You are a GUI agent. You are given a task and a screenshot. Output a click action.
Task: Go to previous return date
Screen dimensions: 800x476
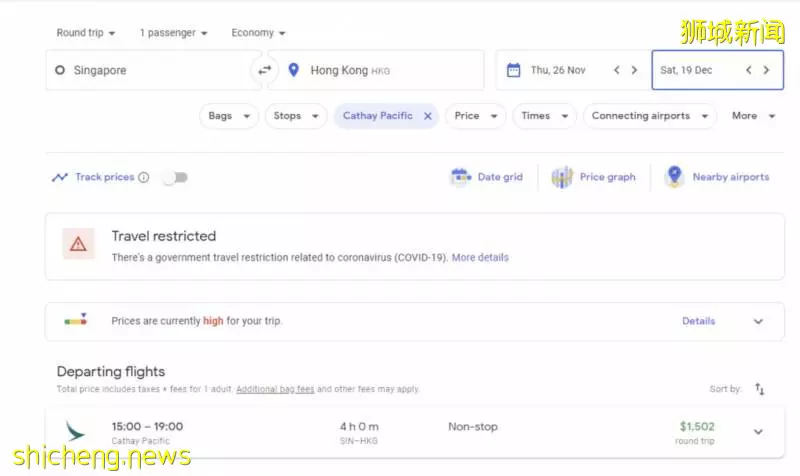748,70
